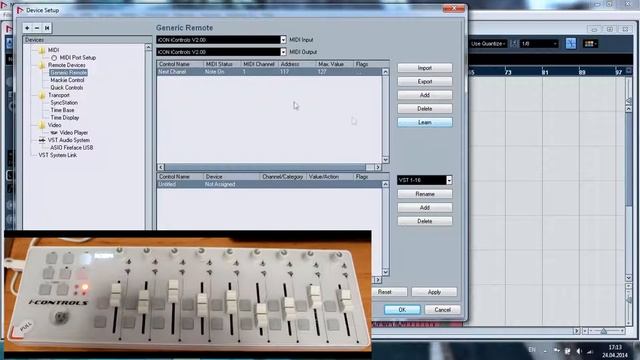This screenshot has width=640, height=360.
Task: Click the VST Audio System device icon
Action: [42, 140]
